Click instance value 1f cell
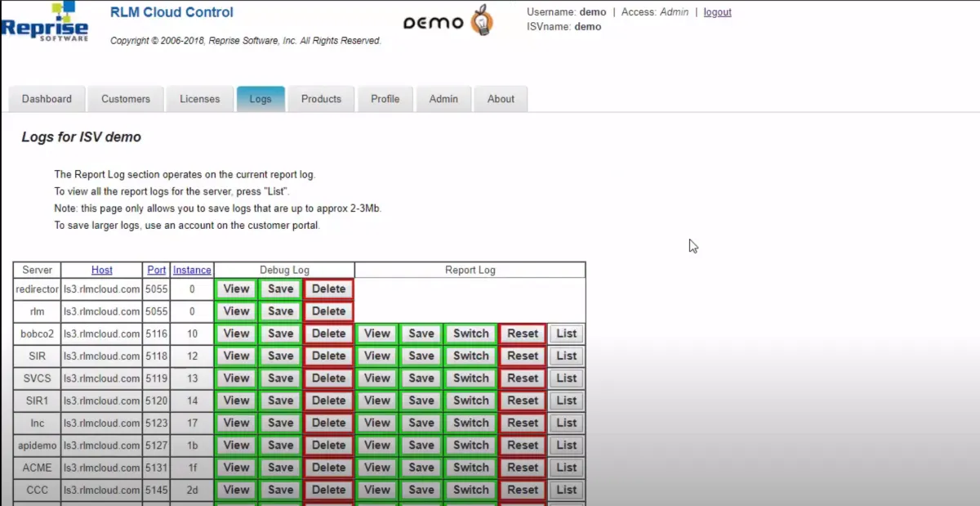This screenshot has height=506, width=980. click(x=192, y=468)
